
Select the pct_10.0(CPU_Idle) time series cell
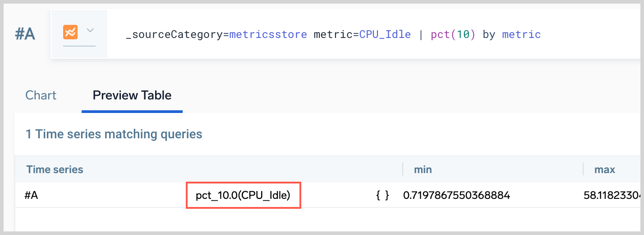click(x=243, y=195)
